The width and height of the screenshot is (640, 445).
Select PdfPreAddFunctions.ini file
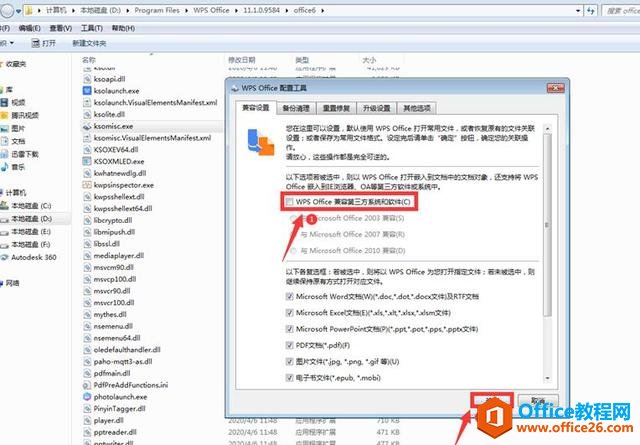point(131,385)
